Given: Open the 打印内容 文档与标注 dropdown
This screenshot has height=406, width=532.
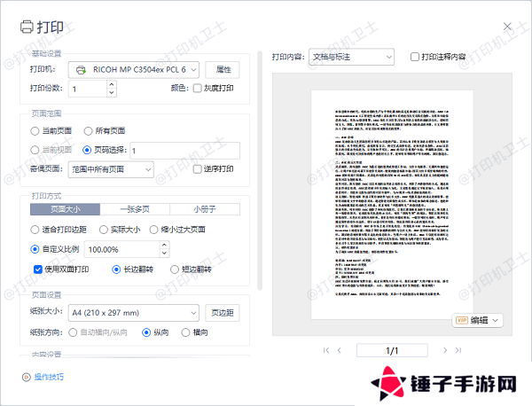Looking at the screenshot, I should [351, 57].
